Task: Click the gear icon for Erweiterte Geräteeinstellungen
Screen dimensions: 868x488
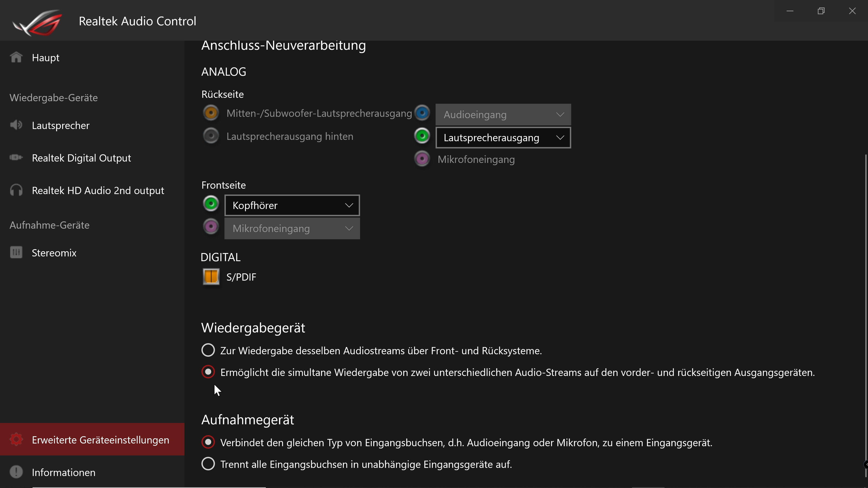Action: 16,439
